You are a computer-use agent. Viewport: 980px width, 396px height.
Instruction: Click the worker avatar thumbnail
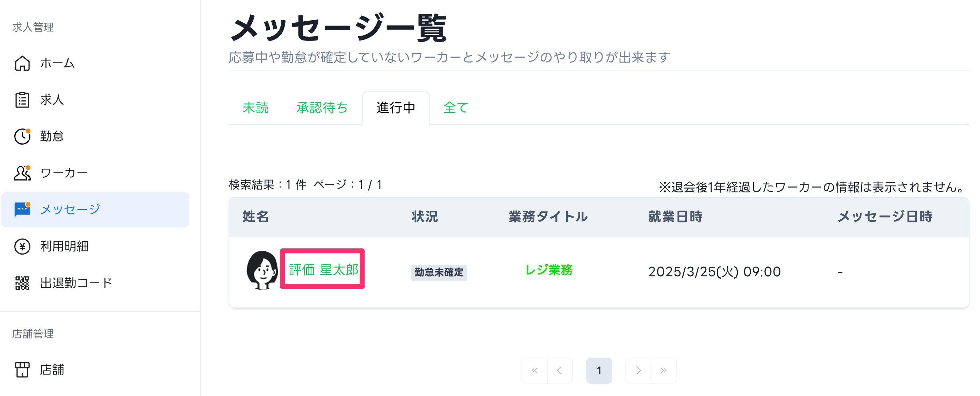pyautogui.click(x=262, y=270)
